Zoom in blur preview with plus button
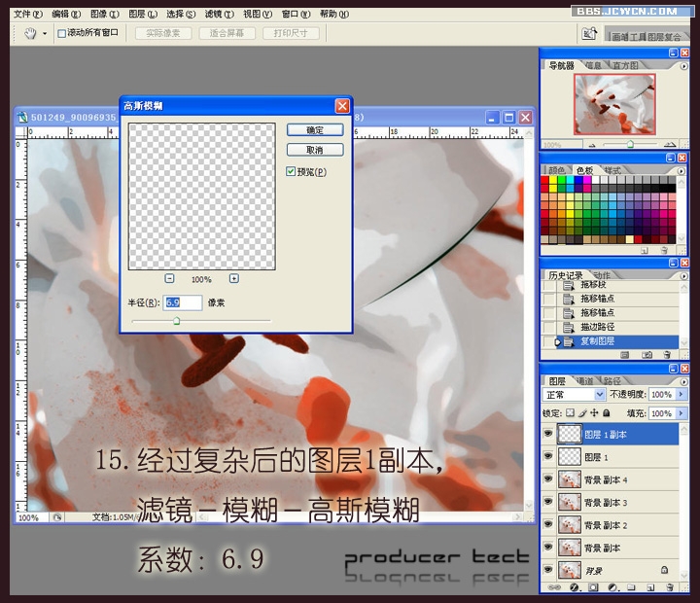The height and width of the screenshot is (603, 700). 234,279
